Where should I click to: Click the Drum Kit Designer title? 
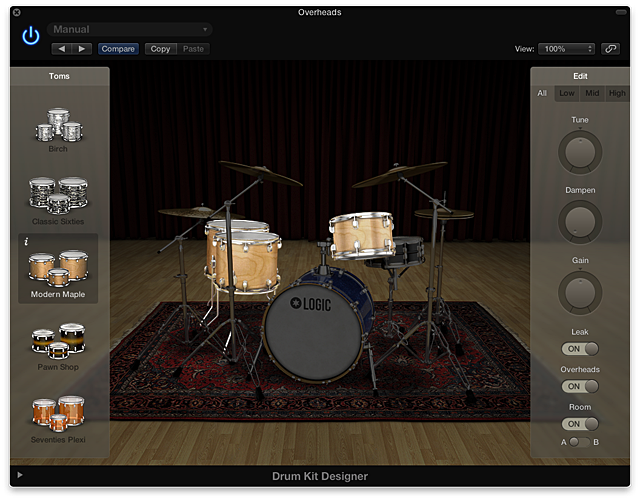[x=320, y=476]
